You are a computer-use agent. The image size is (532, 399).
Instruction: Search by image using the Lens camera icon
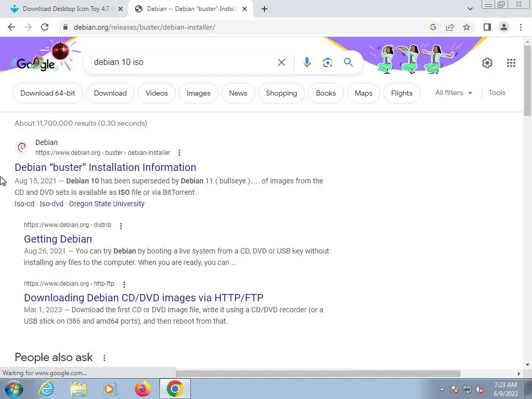tap(327, 62)
